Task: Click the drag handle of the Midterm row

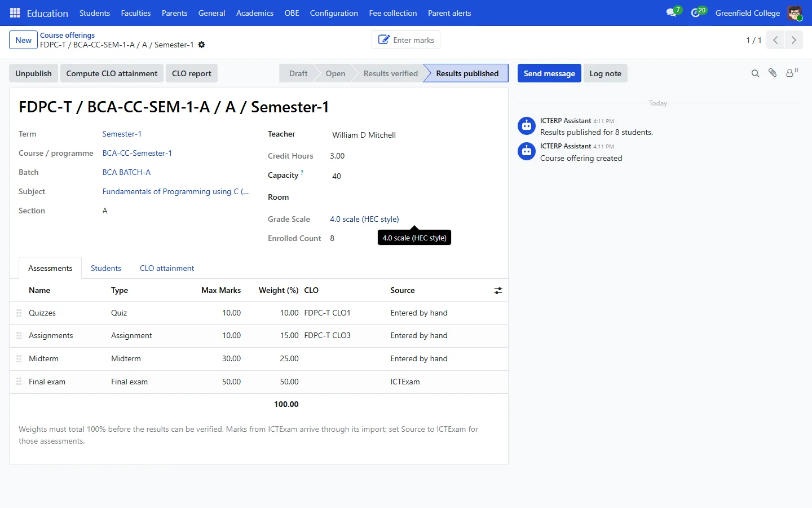Action: (x=19, y=358)
